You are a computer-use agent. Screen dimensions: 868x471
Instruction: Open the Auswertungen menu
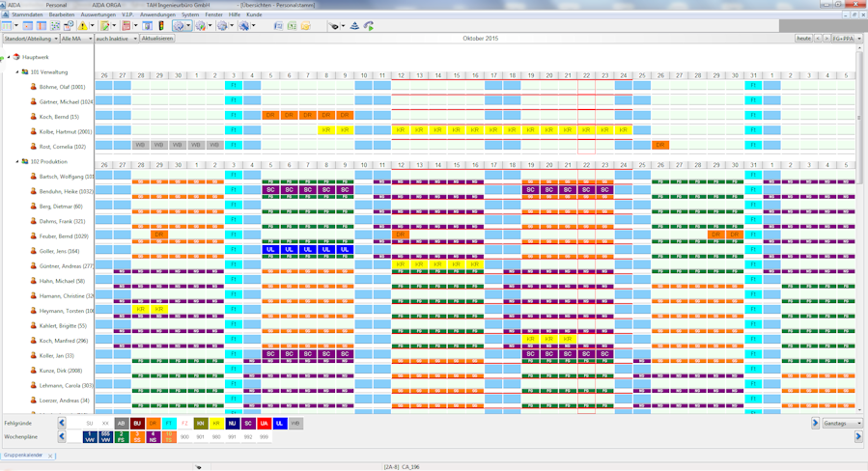point(98,14)
